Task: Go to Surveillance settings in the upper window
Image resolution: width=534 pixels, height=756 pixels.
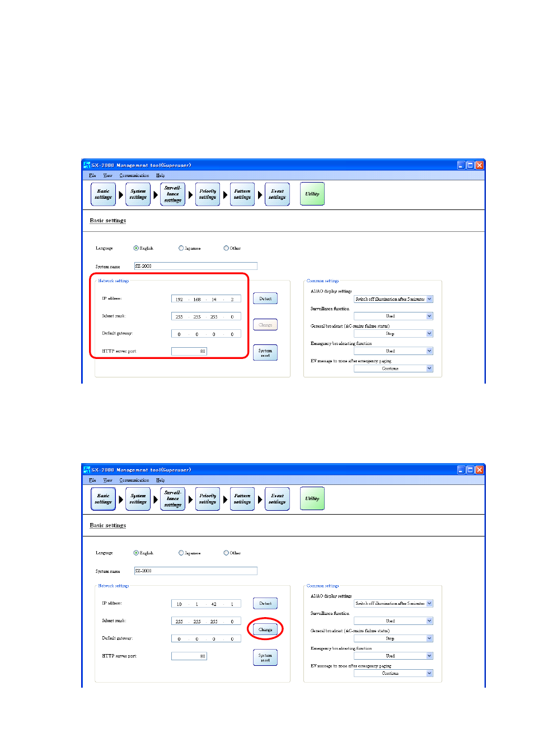Action: pyautogui.click(x=173, y=194)
